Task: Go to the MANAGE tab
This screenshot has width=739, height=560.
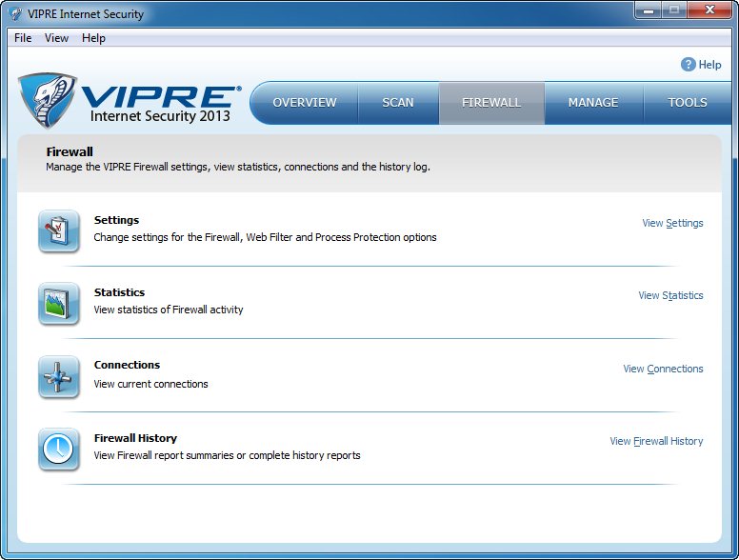Action: [593, 103]
